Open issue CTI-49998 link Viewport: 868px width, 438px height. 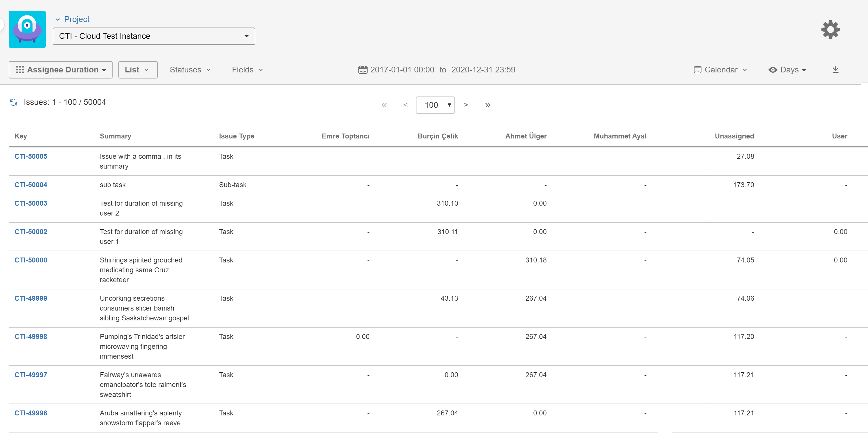click(x=31, y=337)
